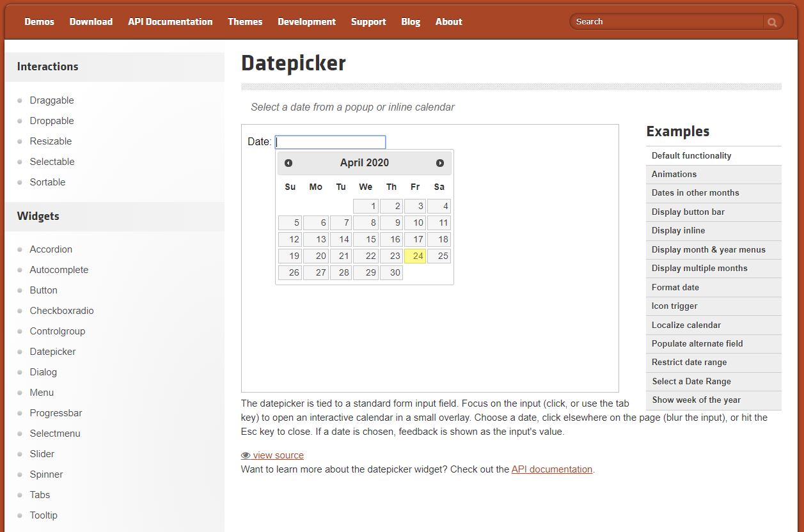Open the Tooltip widget demo
The height and width of the screenshot is (532, 804).
[43, 515]
